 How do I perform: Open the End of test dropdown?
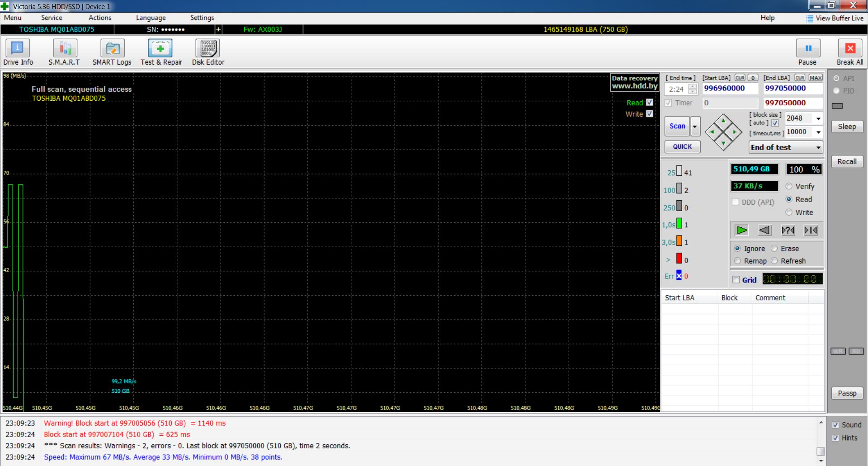pos(786,147)
